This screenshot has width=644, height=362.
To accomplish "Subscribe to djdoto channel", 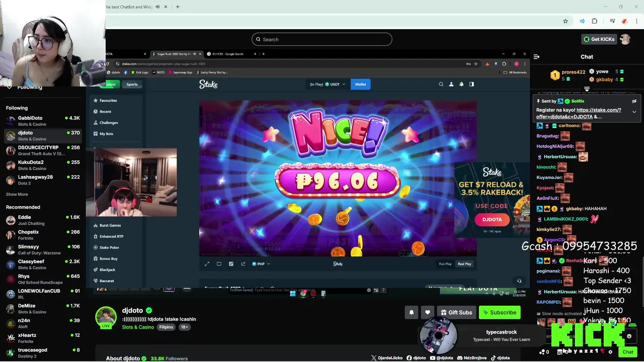I will (500, 313).
